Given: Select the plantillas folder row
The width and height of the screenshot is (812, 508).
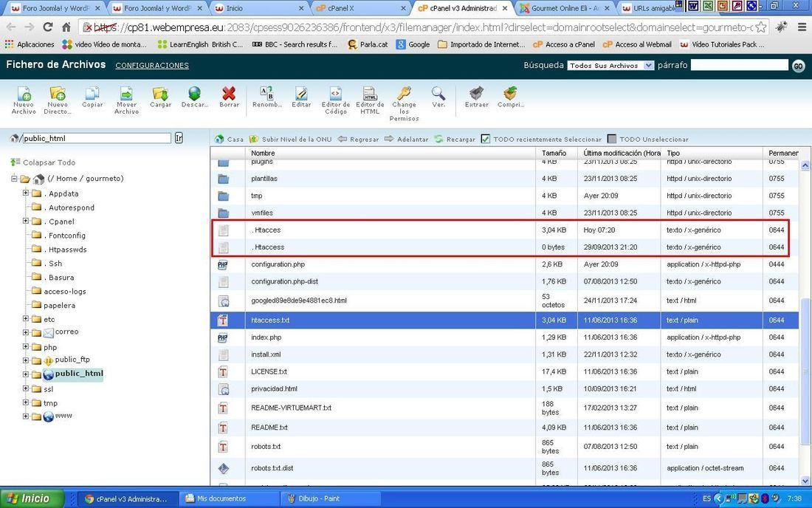Looking at the screenshot, I should 505,179.
